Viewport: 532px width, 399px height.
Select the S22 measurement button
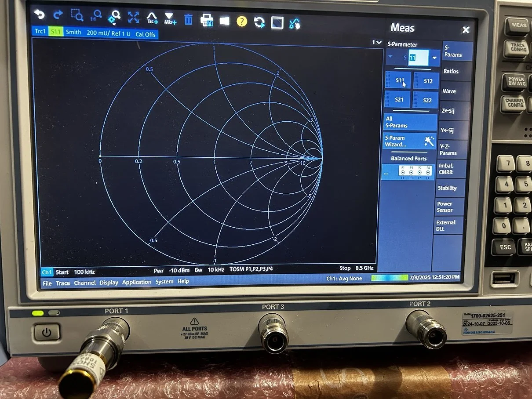coord(425,100)
